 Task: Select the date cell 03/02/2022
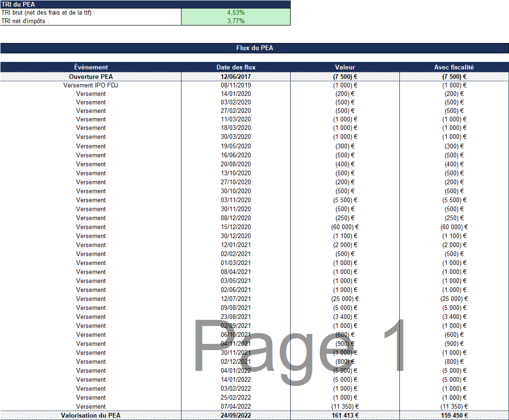click(236, 389)
